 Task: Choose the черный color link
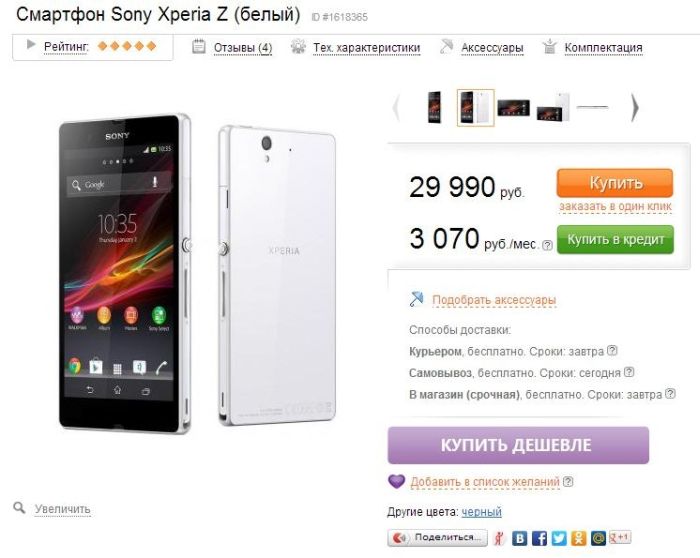[x=481, y=512]
